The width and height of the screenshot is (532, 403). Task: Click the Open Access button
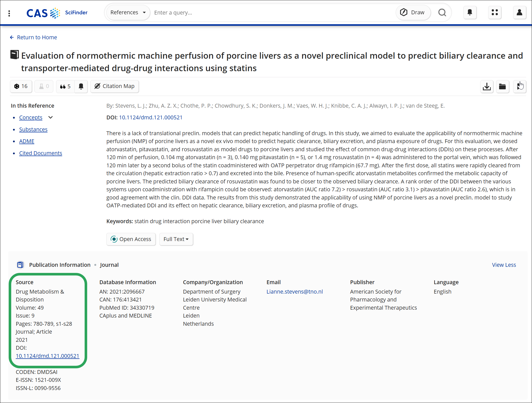[131, 239]
